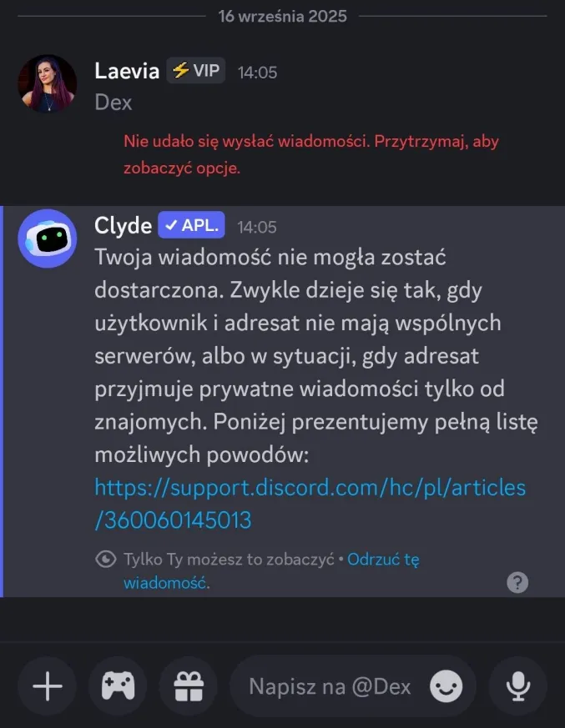
Task: Select the unsent 'Dex' message
Action: [114, 102]
